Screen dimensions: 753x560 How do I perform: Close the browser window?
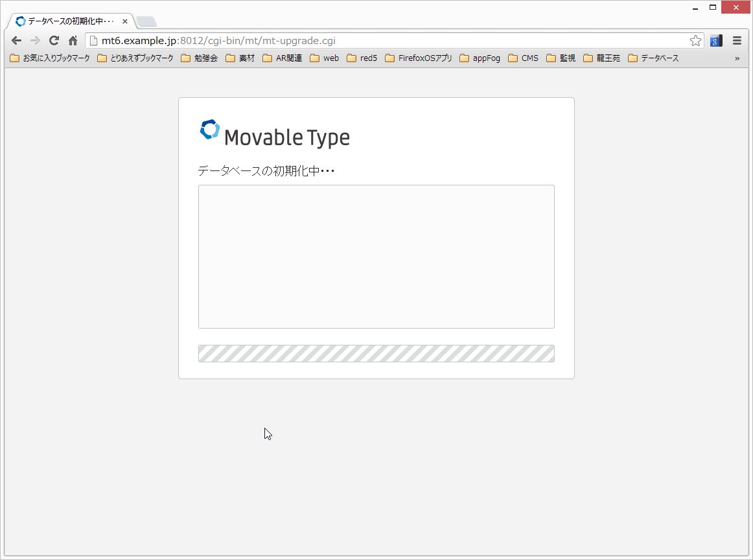(x=736, y=7)
